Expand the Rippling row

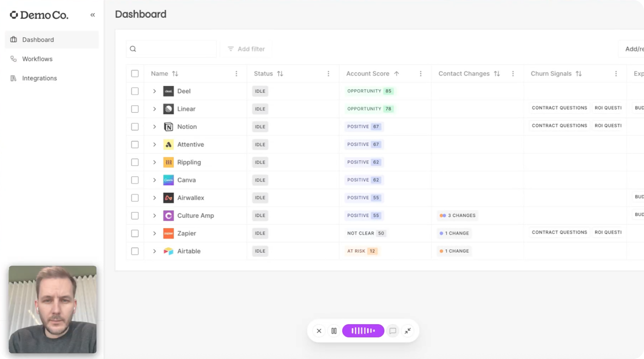click(154, 162)
